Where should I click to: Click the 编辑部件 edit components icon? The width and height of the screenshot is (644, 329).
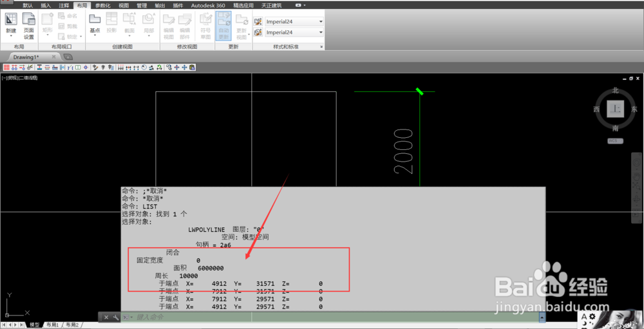185,19
